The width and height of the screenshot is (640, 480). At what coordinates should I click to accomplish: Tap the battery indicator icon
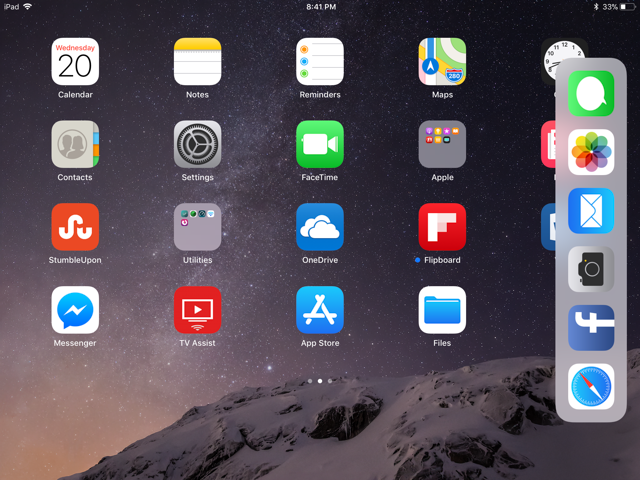point(629,7)
